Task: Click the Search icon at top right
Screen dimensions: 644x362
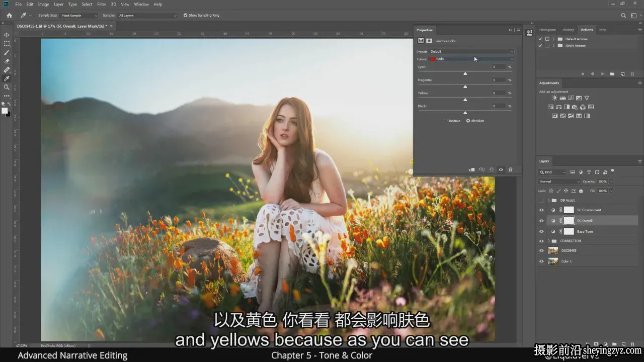Action: coord(623,16)
